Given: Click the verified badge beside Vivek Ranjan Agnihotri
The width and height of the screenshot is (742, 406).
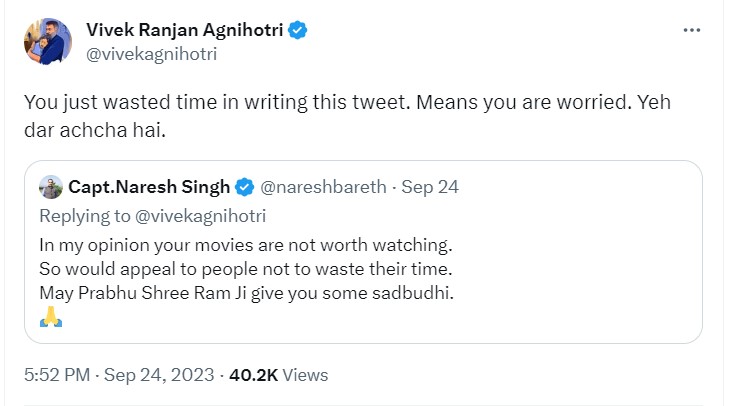Looking at the screenshot, I should point(298,31).
